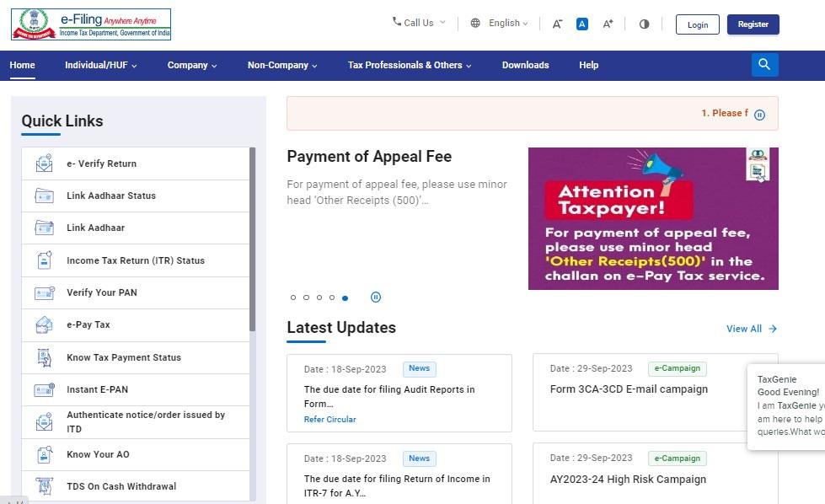Click the blue search magnifier icon

(x=764, y=65)
